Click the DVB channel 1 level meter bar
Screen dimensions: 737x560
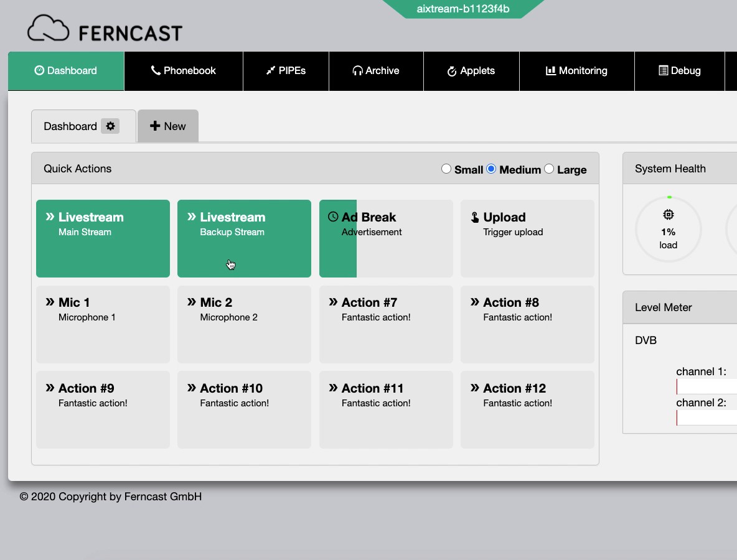coord(706,387)
